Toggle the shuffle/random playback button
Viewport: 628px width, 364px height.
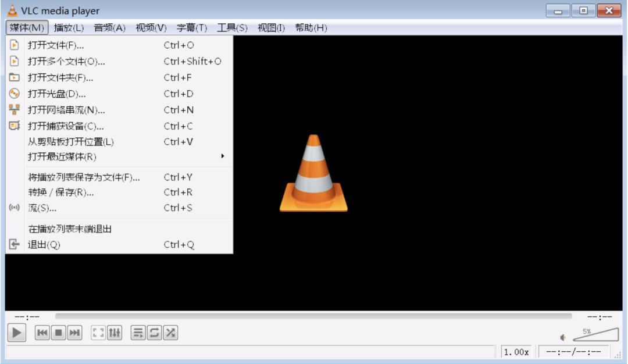pyautogui.click(x=170, y=333)
